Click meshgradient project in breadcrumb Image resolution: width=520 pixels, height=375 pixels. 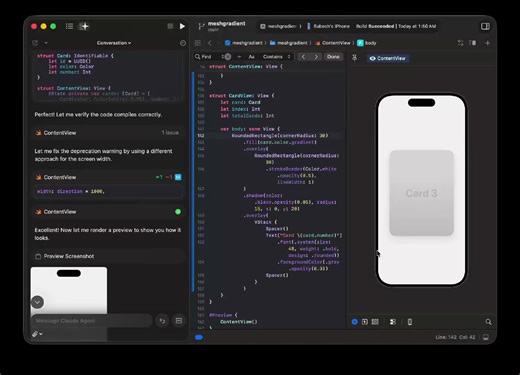[244, 43]
